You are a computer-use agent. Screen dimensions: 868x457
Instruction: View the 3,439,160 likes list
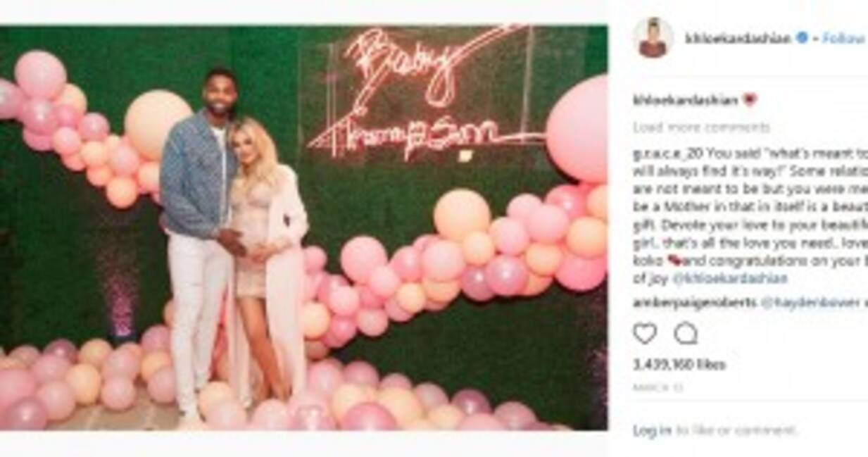(x=679, y=365)
